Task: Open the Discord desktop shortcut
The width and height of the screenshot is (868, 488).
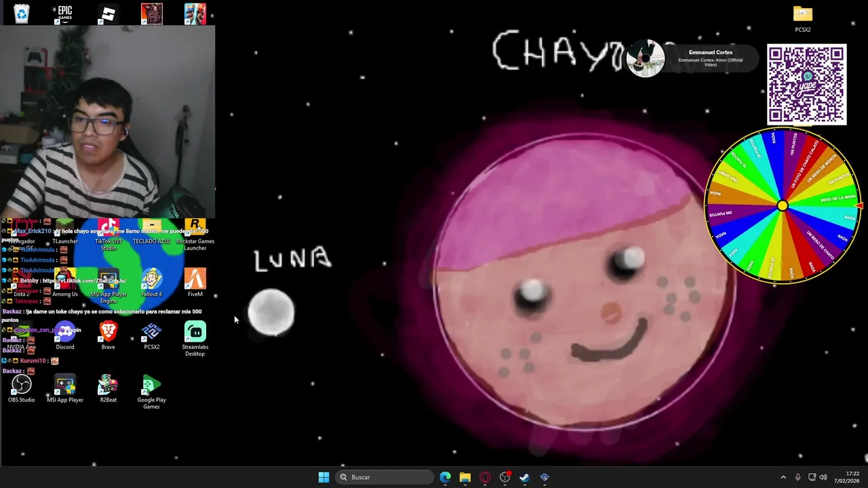Action: [65, 337]
